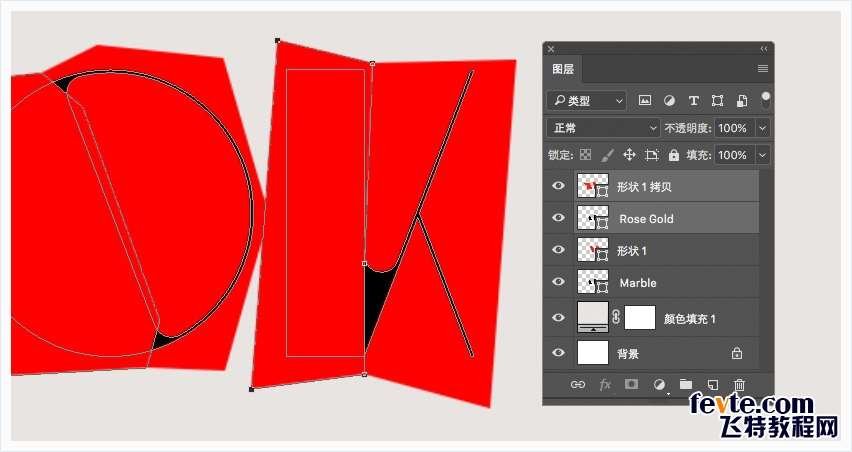Filter layers by type layers icon
Image resolution: width=852 pixels, height=452 pixels.
[693, 101]
